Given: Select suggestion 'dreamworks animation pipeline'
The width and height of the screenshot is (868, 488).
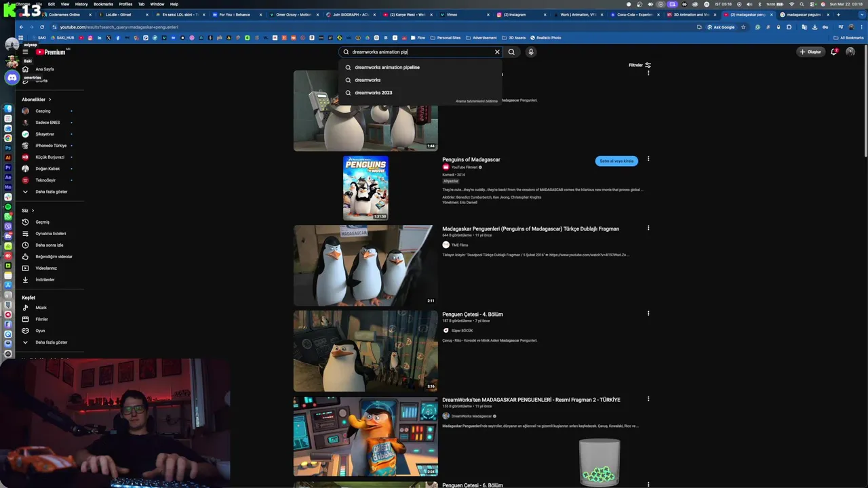Looking at the screenshot, I should [x=420, y=67].
